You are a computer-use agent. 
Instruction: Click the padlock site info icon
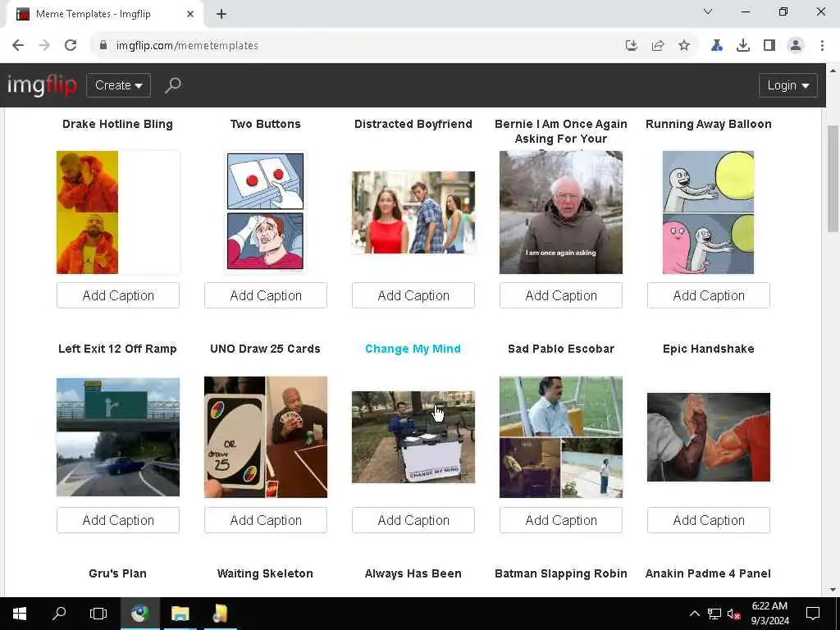coord(103,46)
